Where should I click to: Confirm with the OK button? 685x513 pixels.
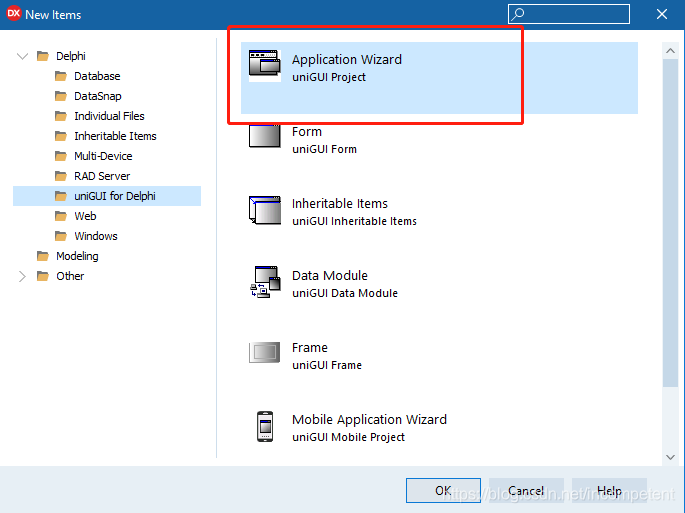pos(443,490)
